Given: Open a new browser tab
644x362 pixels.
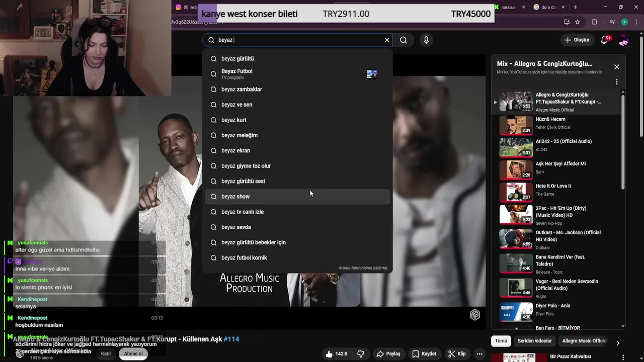Looking at the screenshot, I should point(575,7).
